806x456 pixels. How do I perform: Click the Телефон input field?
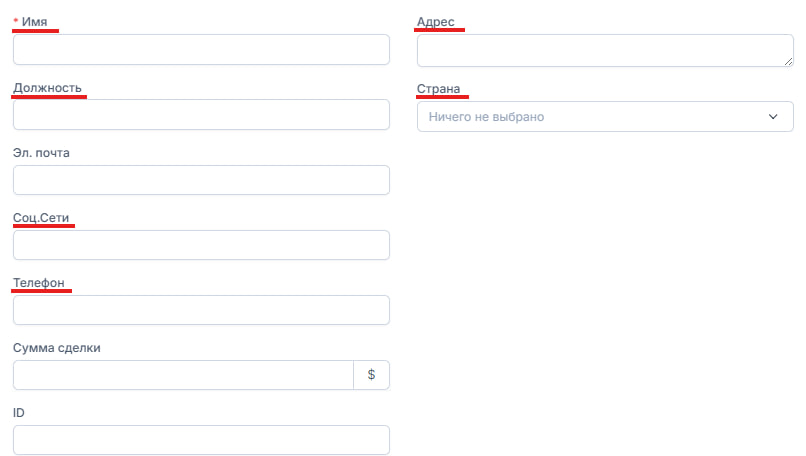click(x=201, y=310)
